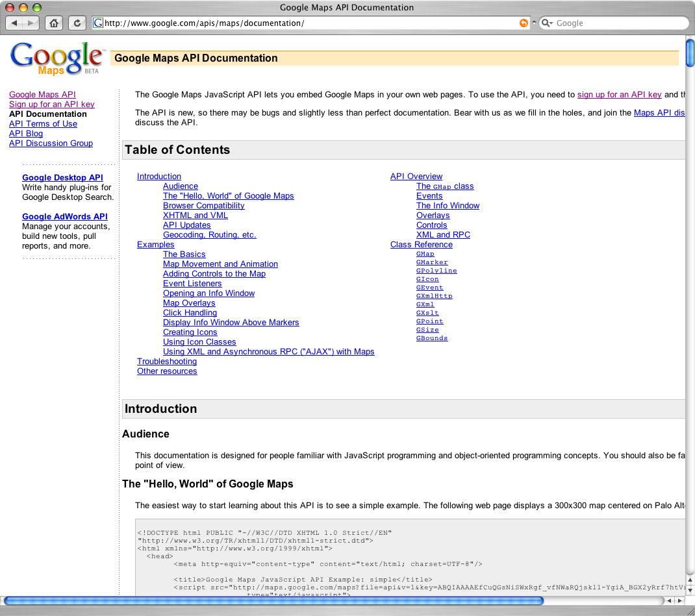
Task: Open GIcon class reference link
Action: coord(428,279)
